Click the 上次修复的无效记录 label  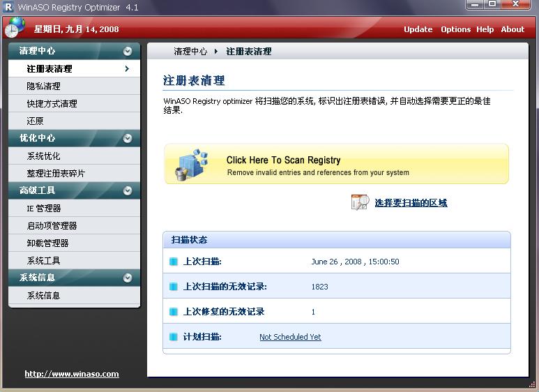click(x=224, y=312)
